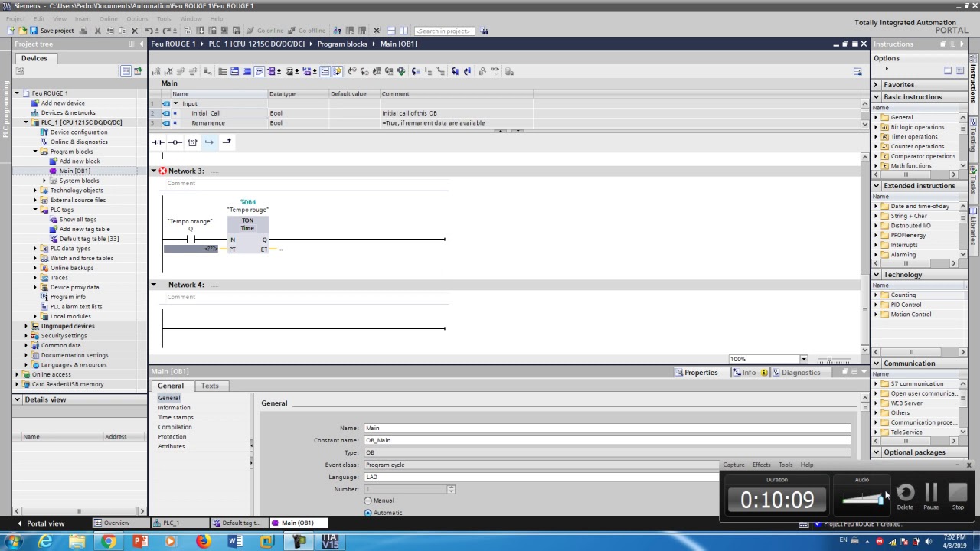
Task: Click the block Name field showing Main
Action: [607, 428]
